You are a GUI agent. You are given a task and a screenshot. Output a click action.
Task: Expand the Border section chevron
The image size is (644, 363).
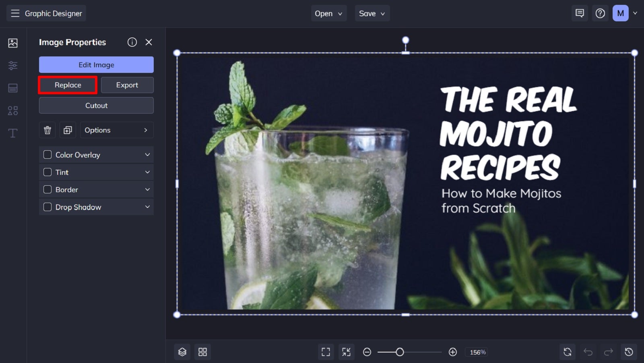[147, 189]
